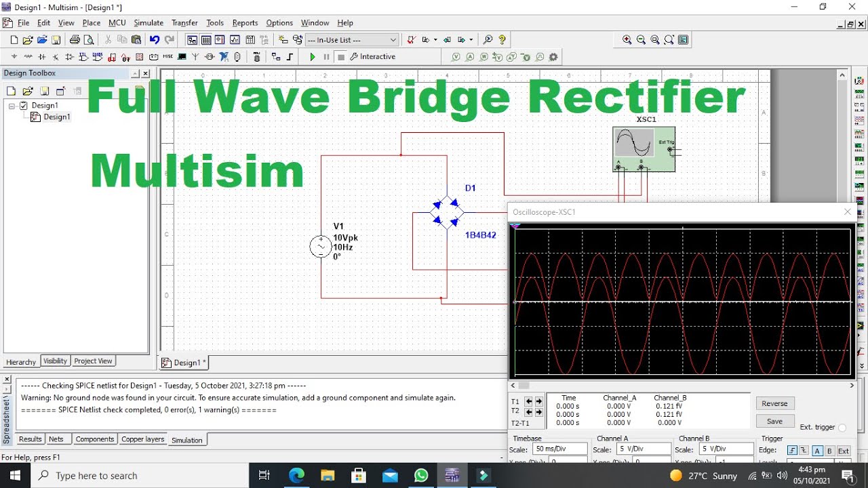Move T2 cursor left

pos(529,412)
